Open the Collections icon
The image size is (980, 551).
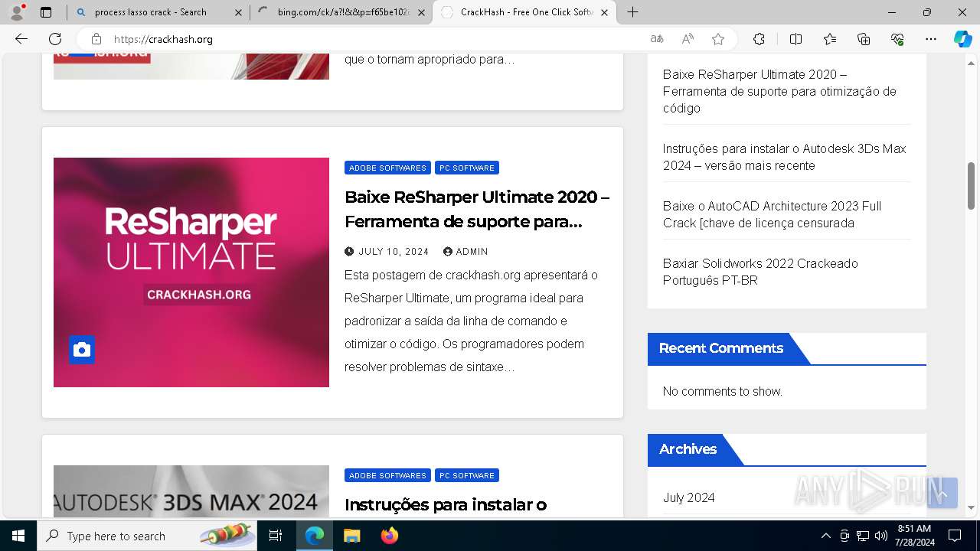tap(864, 39)
